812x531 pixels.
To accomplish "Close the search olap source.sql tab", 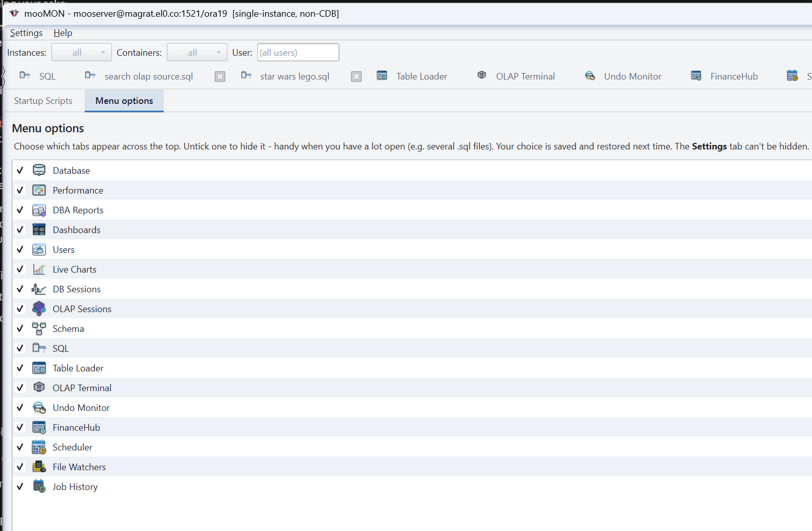I will [220, 77].
